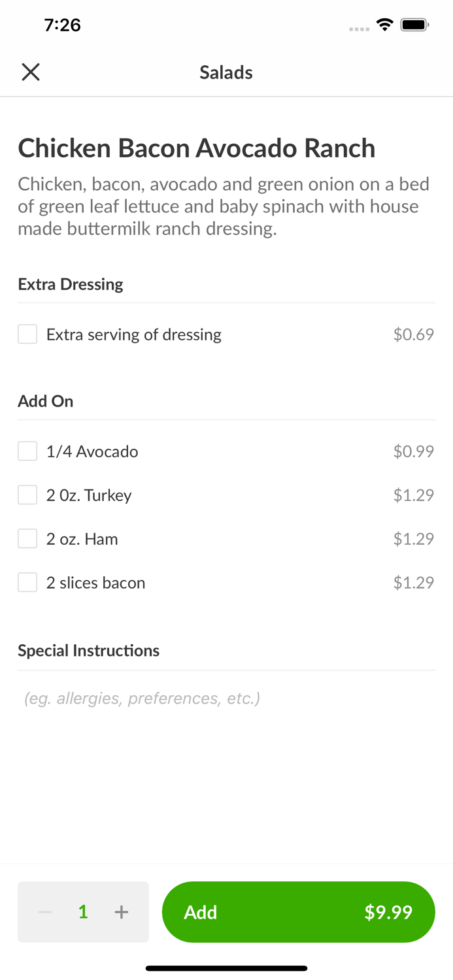
Task: Focus the Special Instructions text field
Action: tap(226, 698)
